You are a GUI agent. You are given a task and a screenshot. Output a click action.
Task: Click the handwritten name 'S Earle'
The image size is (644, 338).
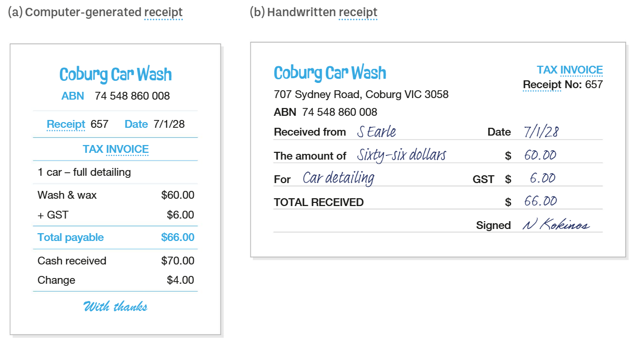(x=376, y=132)
